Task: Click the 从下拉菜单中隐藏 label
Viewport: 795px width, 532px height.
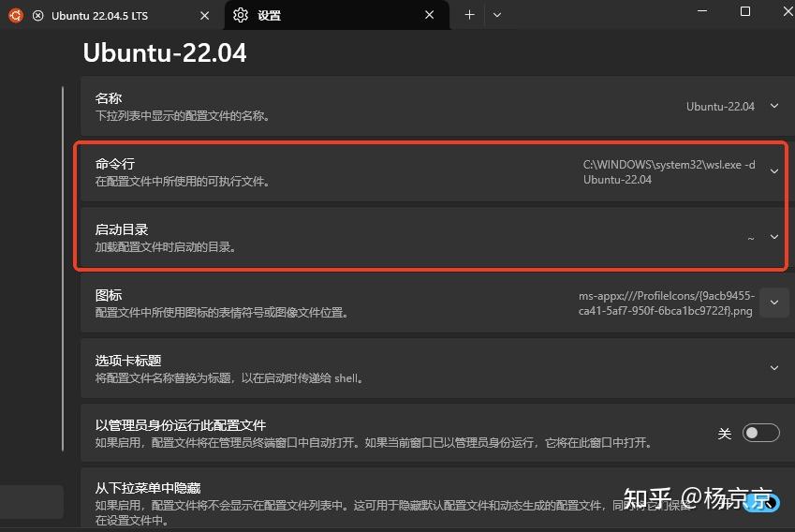Action: coord(148,488)
